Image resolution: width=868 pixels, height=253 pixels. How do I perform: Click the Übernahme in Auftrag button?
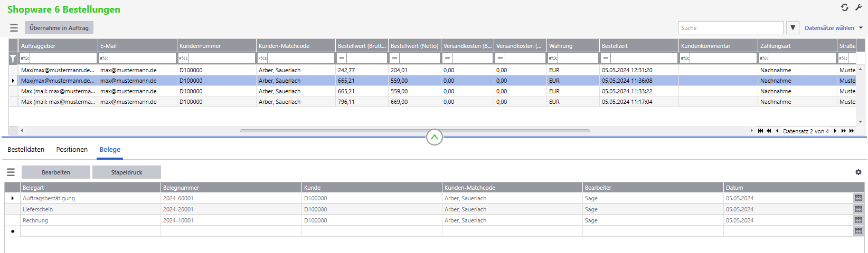pyautogui.click(x=59, y=28)
